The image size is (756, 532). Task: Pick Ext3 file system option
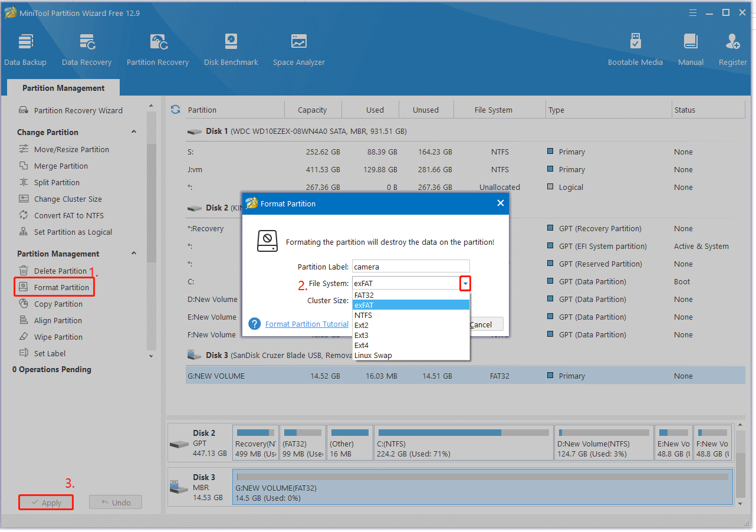(x=411, y=336)
